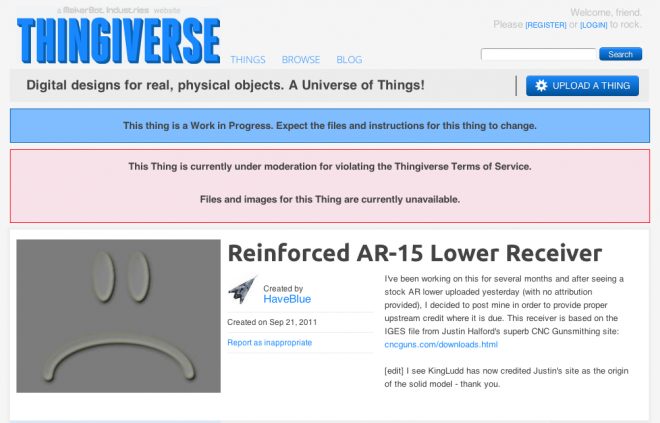Open the THINGS menu item
Screen dimensions: 660x423
pyautogui.click(x=248, y=60)
